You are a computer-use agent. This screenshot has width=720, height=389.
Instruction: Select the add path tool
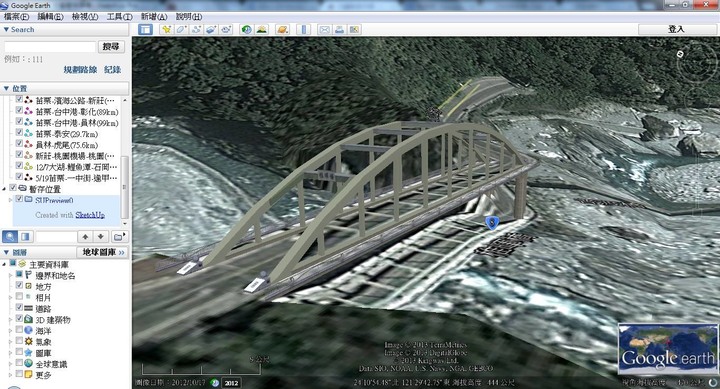coord(196,29)
